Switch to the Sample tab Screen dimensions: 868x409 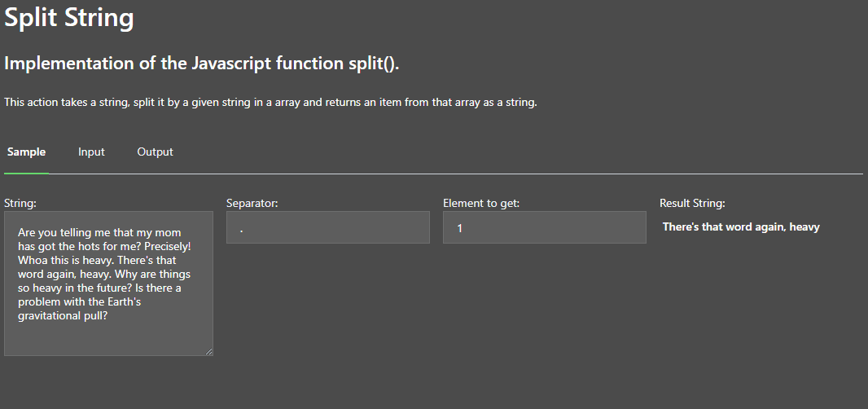point(26,152)
